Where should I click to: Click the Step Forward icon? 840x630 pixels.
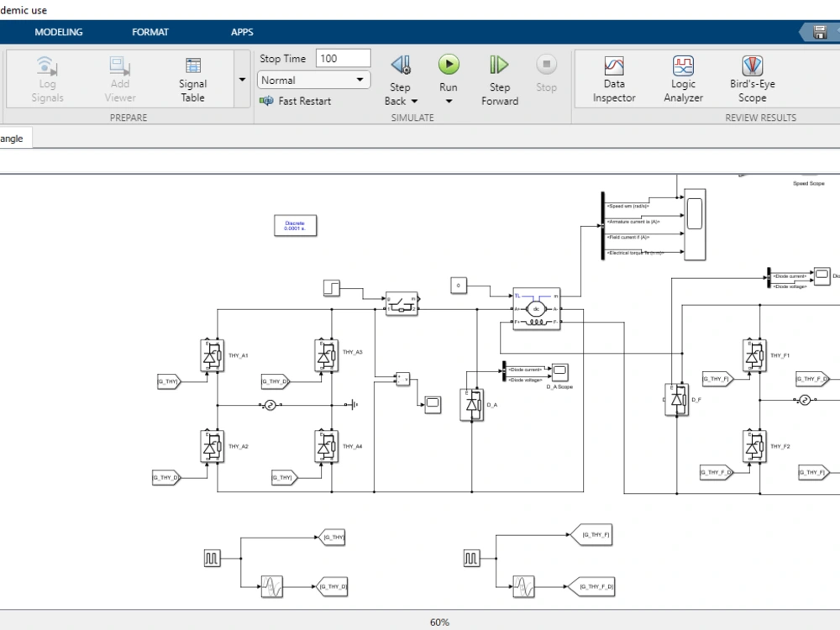[x=499, y=66]
